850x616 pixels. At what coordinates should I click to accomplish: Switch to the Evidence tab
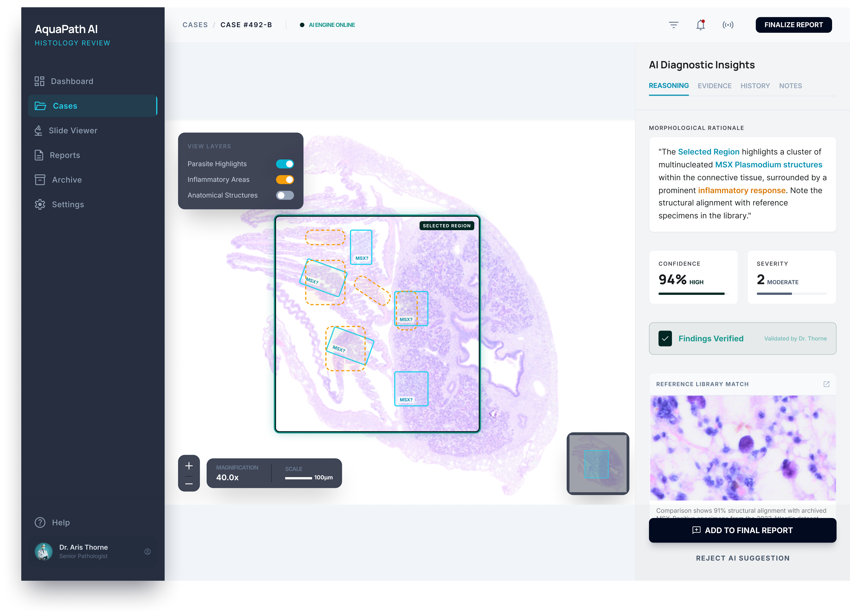(714, 86)
